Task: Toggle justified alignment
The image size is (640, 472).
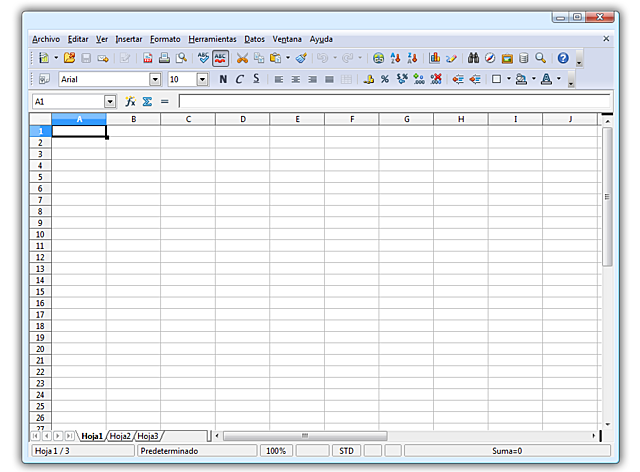Action: click(329, 79)
